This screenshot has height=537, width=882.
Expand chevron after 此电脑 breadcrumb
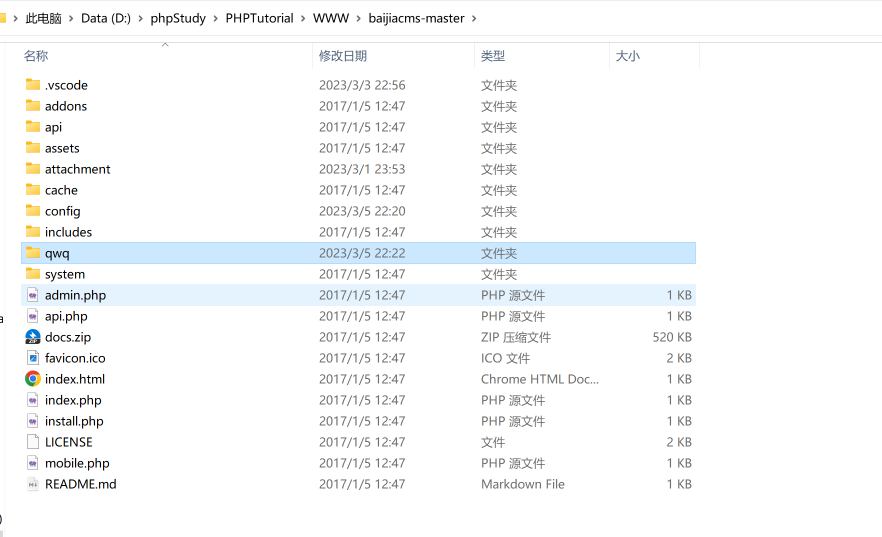[x=71, y=19]
